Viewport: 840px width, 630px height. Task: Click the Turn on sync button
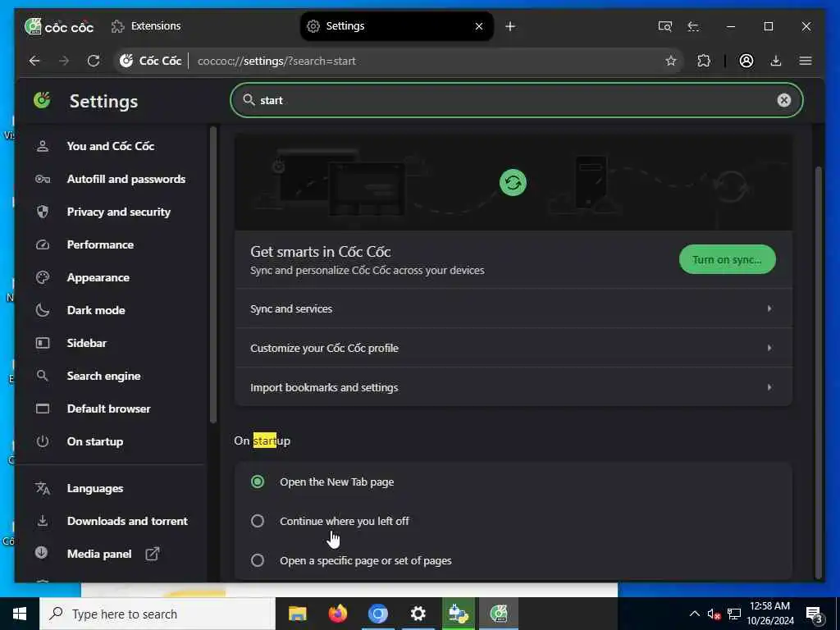[x=727, y=260]
